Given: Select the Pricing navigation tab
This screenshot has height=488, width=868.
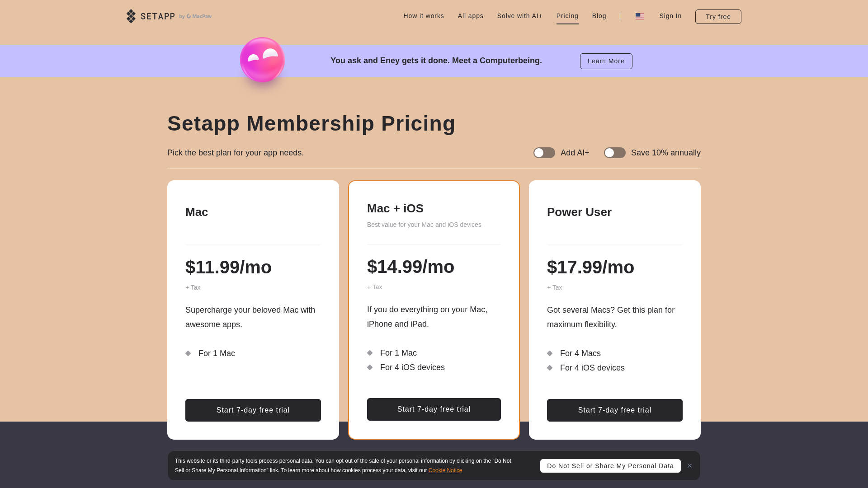Looking at the screenshot, I should [x=567, y=16].
